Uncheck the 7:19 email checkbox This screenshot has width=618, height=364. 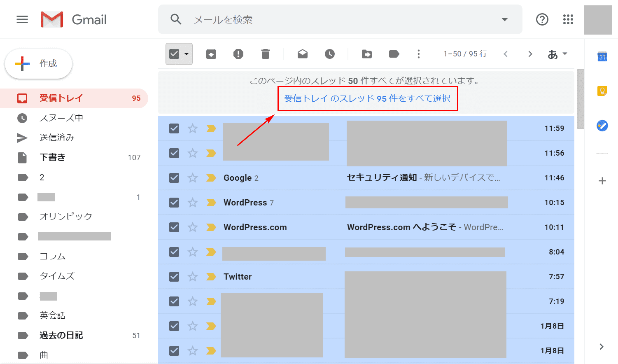(x=174, y=301)
